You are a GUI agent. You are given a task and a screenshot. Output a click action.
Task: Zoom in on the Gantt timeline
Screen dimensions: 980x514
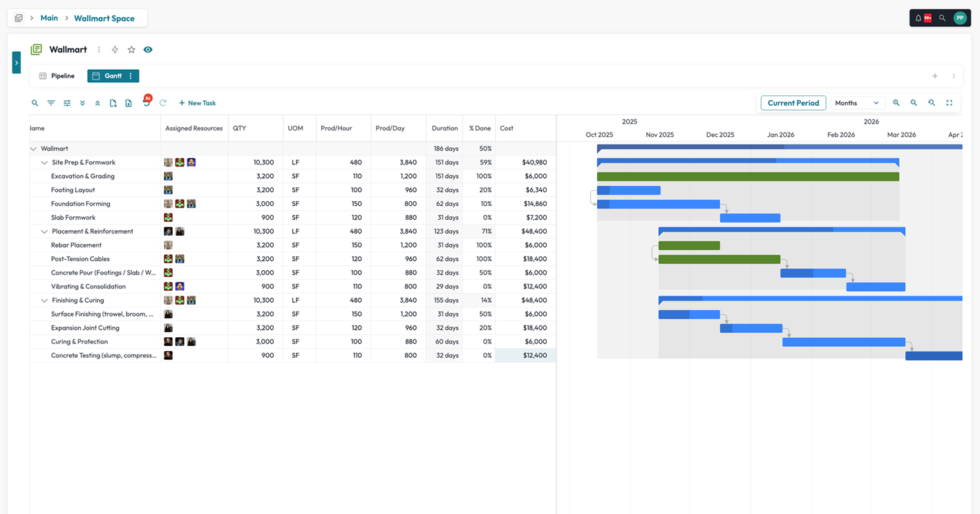click(896, 103)
